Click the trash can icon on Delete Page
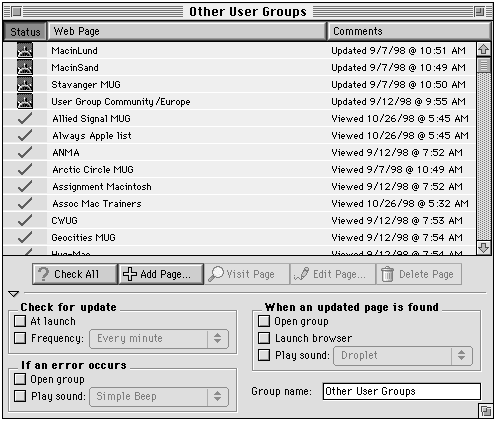Screen dimensions: 496x421 (387, 274)
